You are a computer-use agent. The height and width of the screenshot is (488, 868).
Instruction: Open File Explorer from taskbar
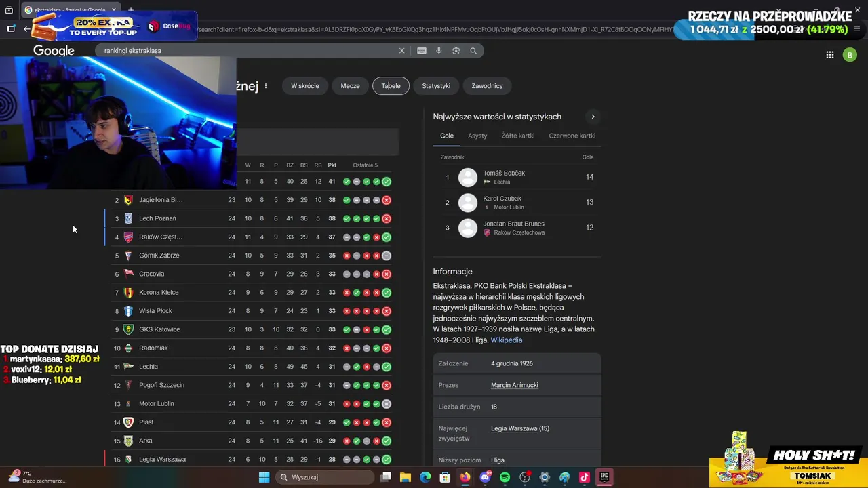coord(406,477)
